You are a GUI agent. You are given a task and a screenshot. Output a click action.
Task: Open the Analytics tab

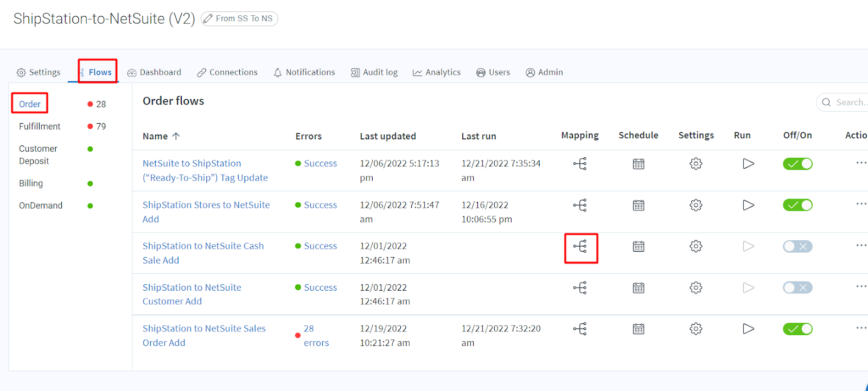pyautogui.click(x=437, y=72)
